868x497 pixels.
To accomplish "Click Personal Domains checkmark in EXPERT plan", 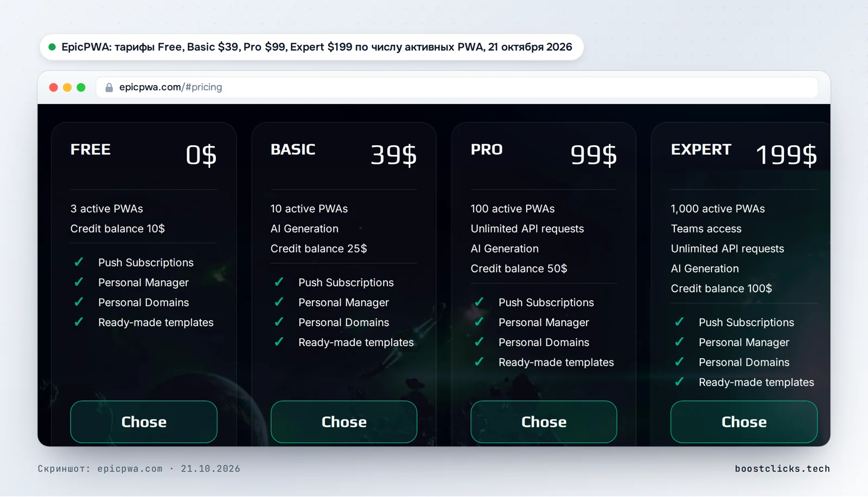I will click(x=680, y=363).
